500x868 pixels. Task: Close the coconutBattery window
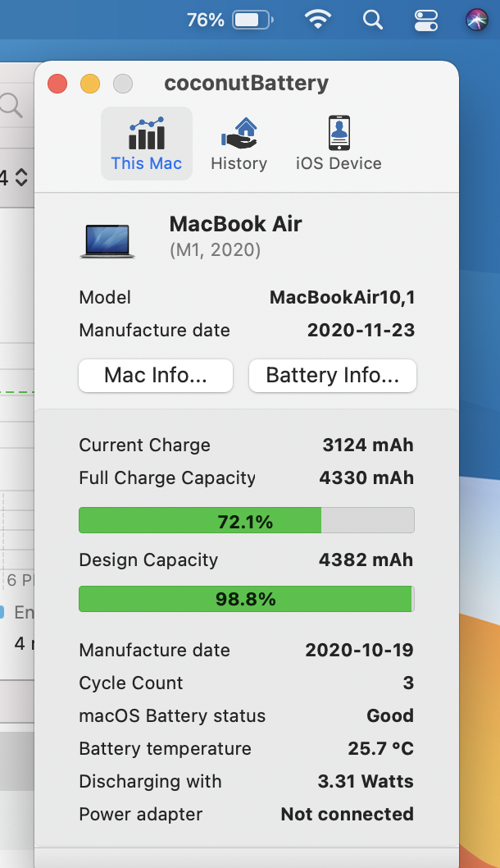click(x=57, y=84)
